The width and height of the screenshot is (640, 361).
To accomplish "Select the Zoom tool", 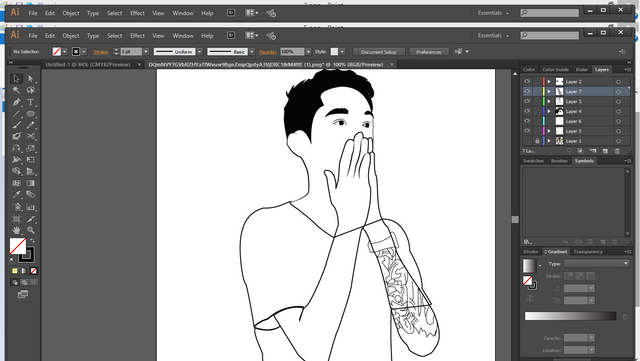I will [x=31, y=230].
